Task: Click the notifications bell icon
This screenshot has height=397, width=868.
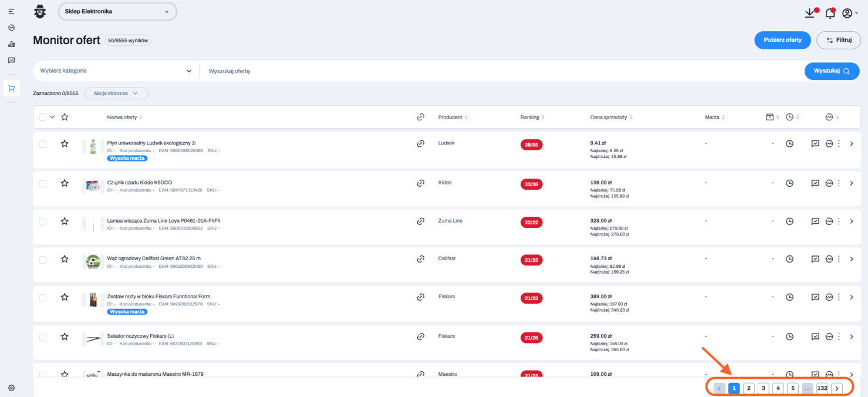Action: (x=829, y=14)
